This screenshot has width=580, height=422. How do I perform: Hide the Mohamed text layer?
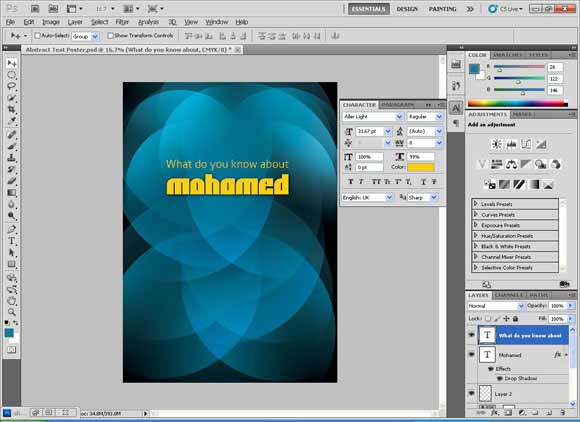471,354
